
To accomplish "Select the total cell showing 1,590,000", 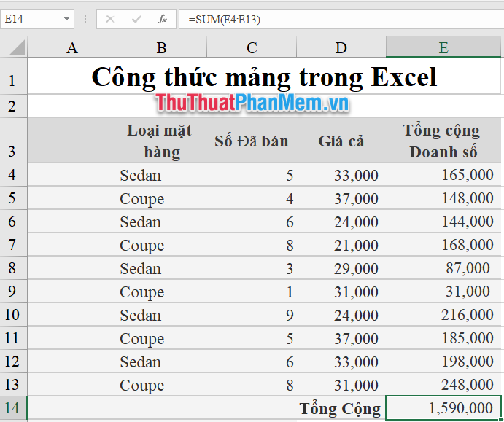I will click(443, 408).
